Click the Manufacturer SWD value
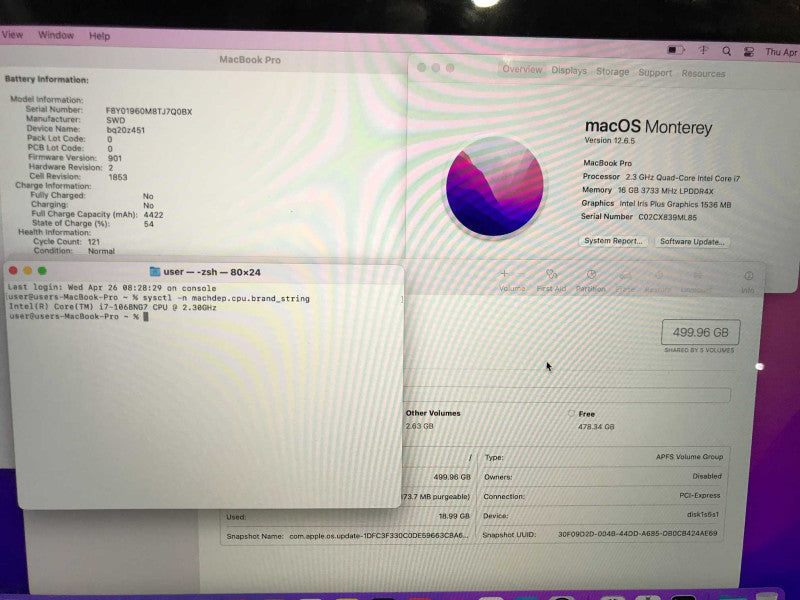 click(116, 120)
